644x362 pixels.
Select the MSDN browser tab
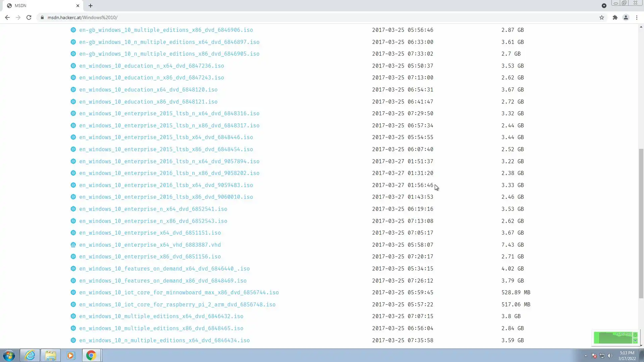point(40,6)
